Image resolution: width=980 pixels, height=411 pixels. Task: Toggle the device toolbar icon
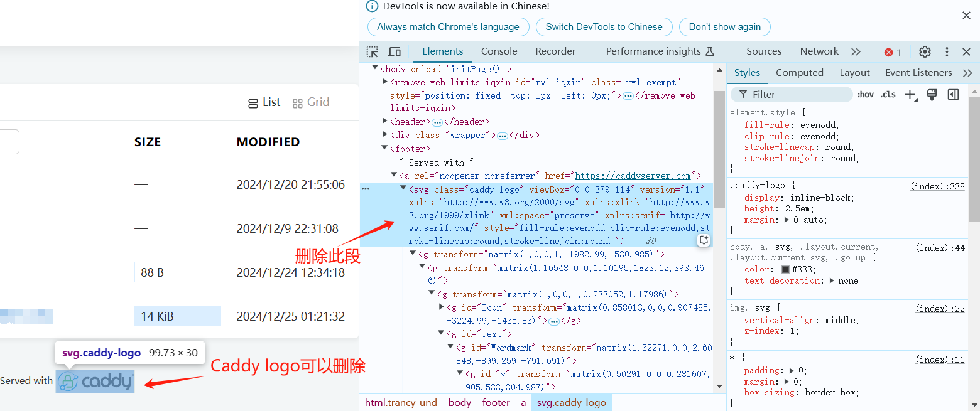point(395,52)
